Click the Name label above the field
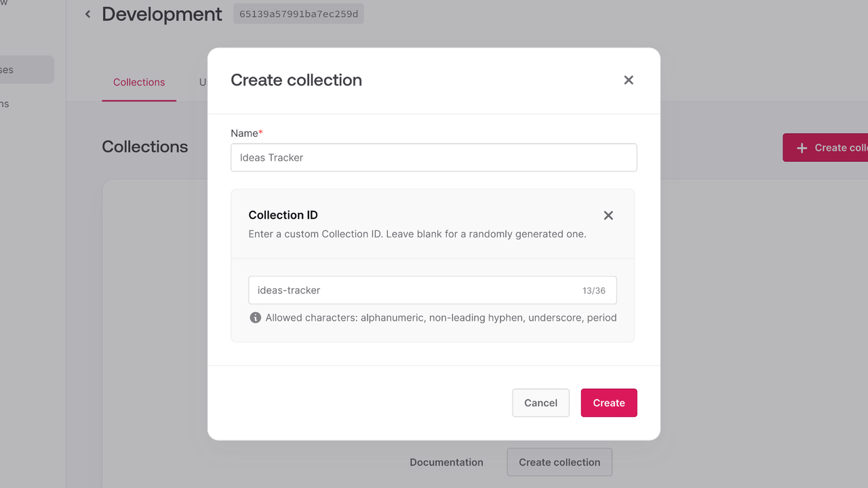 tap(244, 133)
